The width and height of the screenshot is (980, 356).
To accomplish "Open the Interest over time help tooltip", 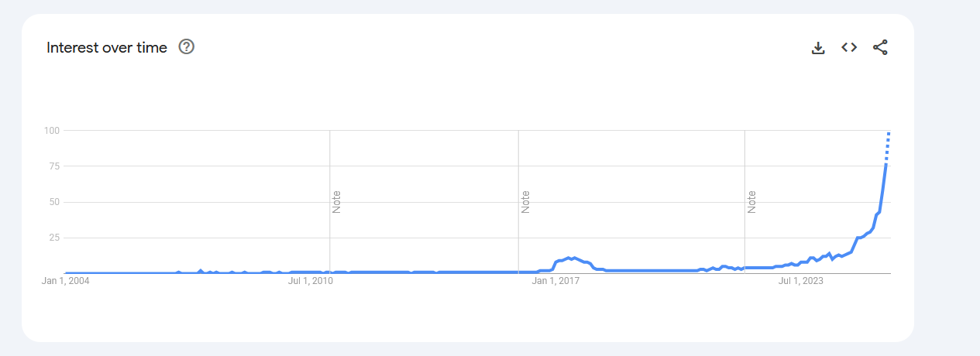I will pos(186,46).
